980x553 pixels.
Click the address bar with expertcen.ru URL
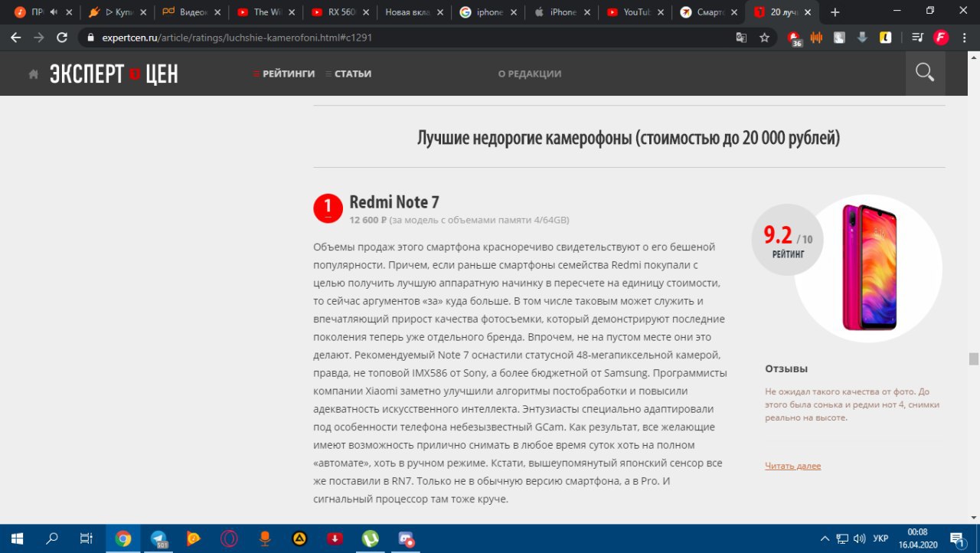click(413, 38)
